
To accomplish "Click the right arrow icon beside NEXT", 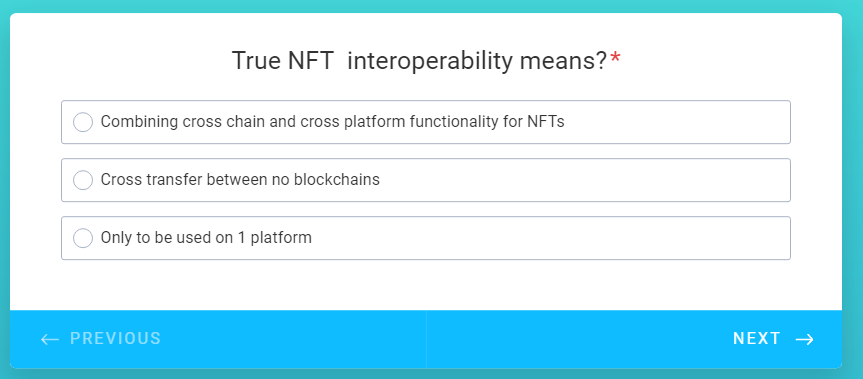I will click(x=805, y=339).
